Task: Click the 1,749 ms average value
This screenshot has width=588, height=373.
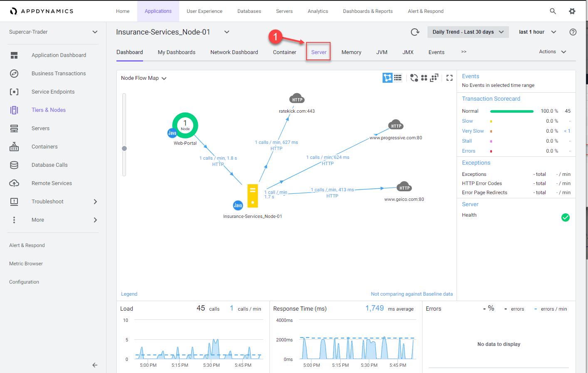Action: 389,308
